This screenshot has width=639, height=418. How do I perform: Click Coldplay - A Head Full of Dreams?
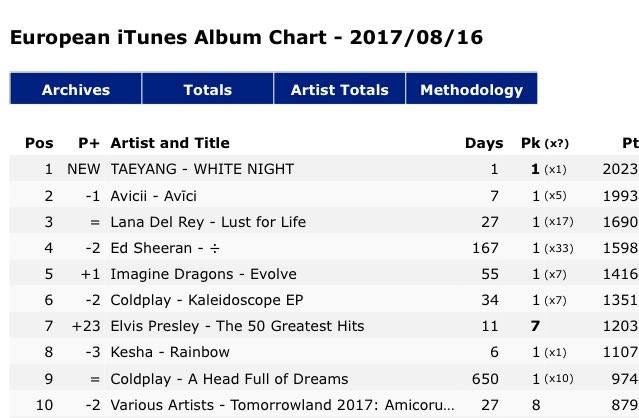point(229,379)
